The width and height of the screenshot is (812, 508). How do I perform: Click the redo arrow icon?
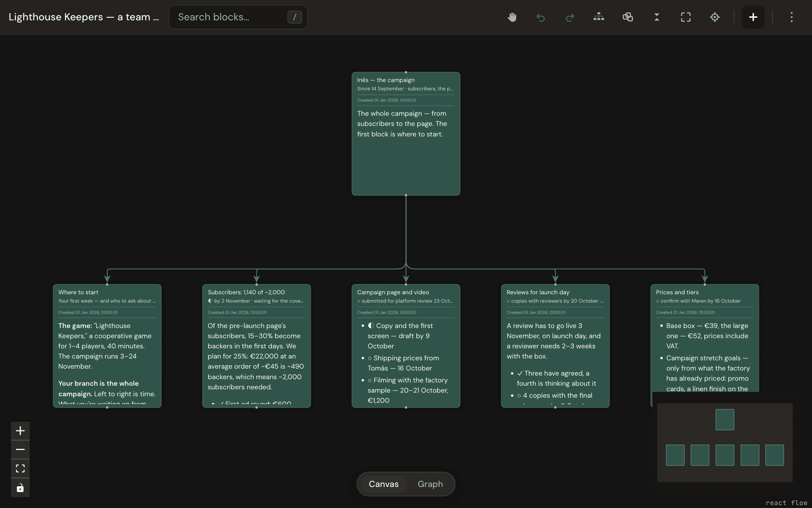[570, 17]
